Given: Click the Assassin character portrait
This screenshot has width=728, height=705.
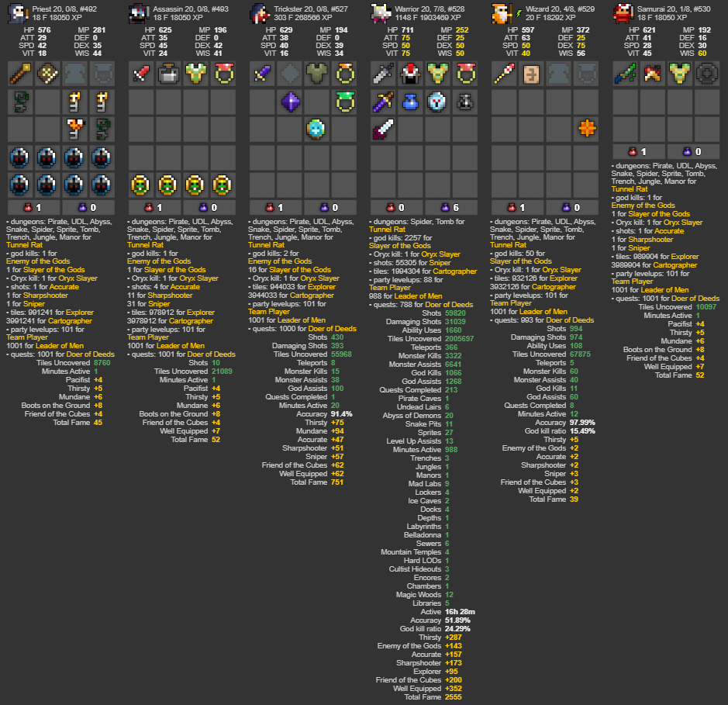Looking at the screenshot, I should pyautogui.click(x=139, y=13).
